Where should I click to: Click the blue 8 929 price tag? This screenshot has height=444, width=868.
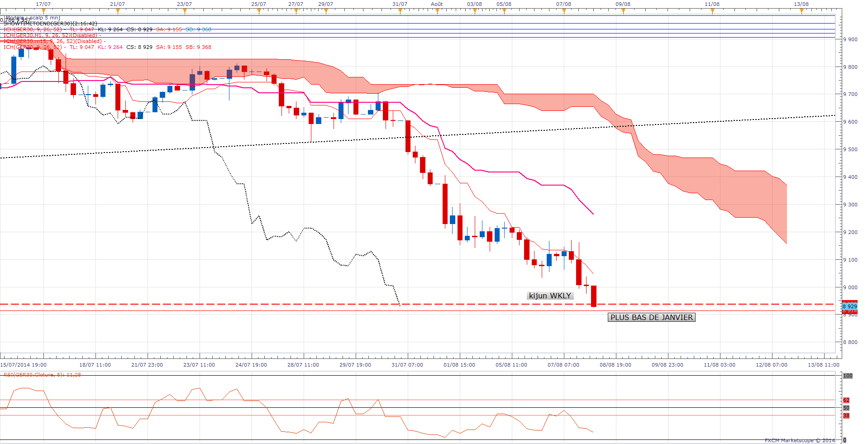849,306
